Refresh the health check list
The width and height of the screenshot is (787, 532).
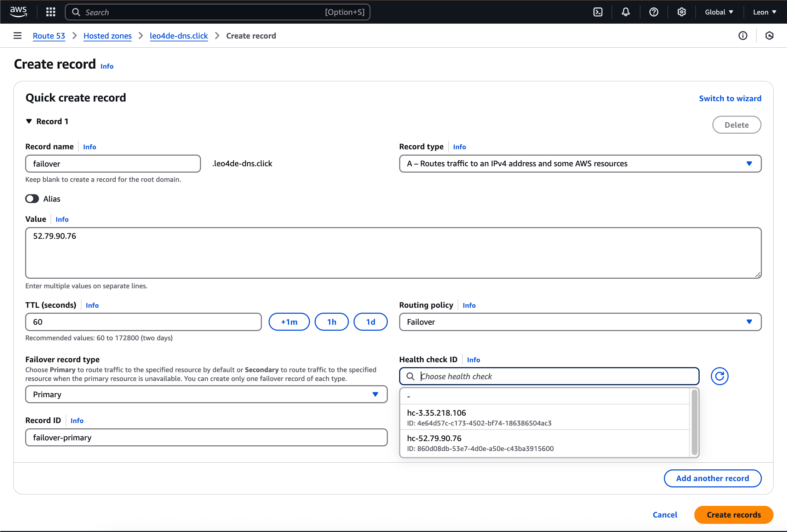719,376
